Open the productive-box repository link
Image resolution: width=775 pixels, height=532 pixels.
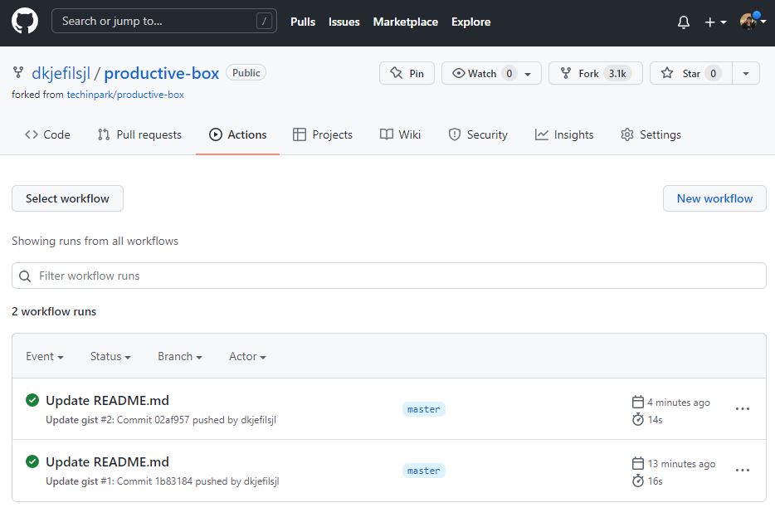161,73
